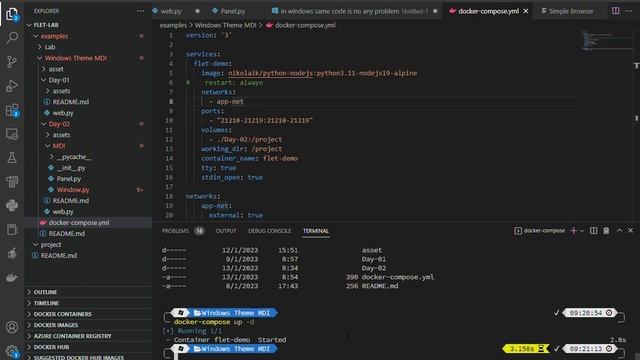Click line number 8 in the gutter

171,102
